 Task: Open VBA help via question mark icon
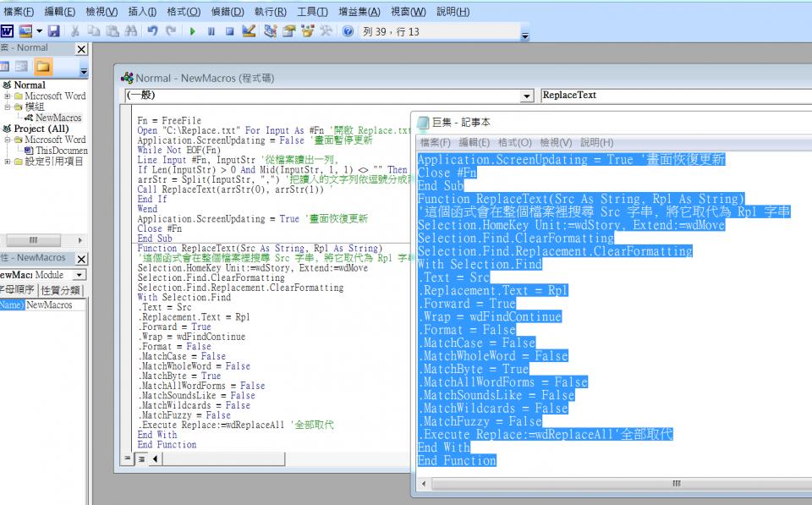[348, 31]
